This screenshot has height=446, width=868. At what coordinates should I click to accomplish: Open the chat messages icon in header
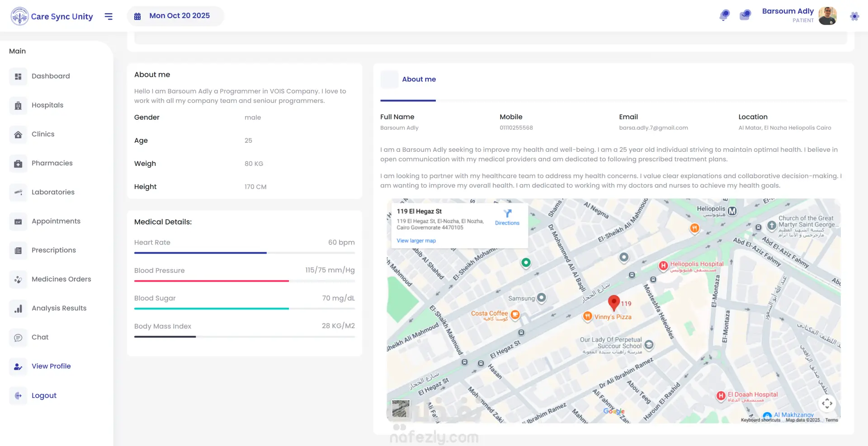coord(745,15)
